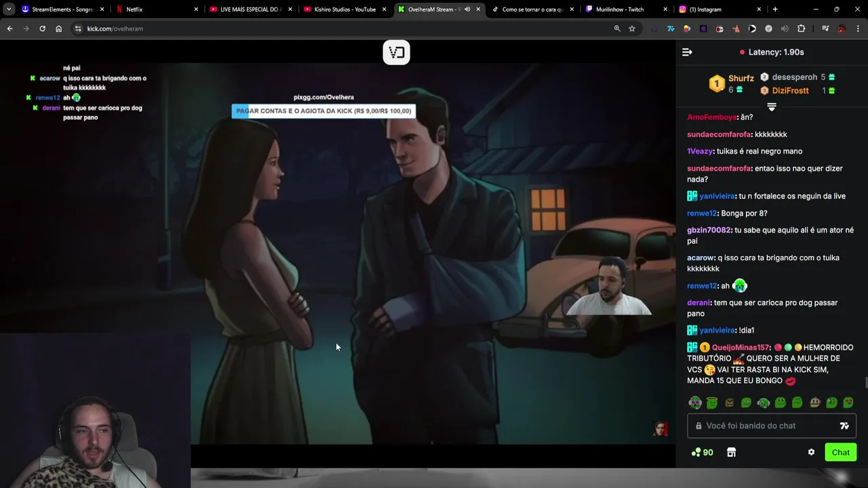Click the Latency 1.90s indicator
868x488 pixels.
(x=772, y=52)
